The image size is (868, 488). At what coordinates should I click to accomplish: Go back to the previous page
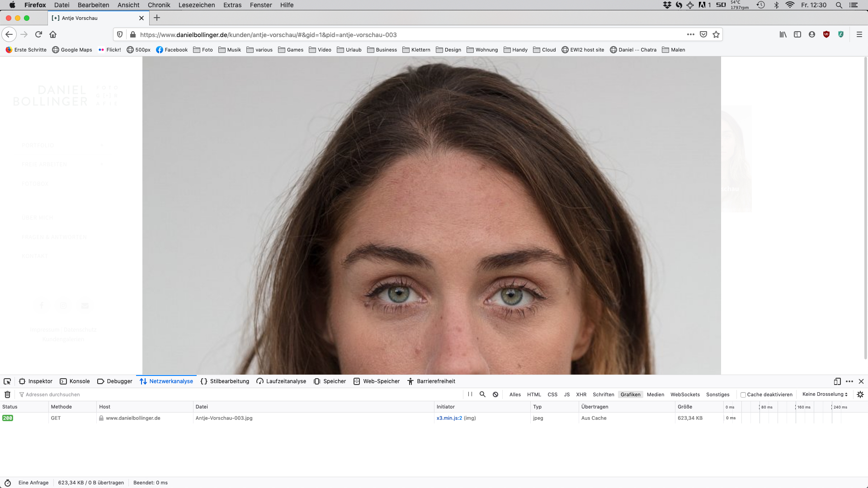click(9, 34)
